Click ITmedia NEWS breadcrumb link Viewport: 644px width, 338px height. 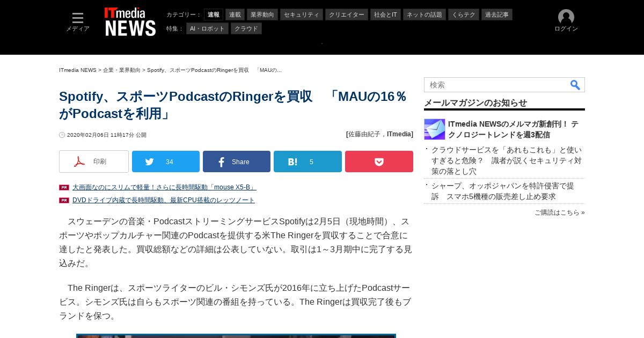click(x=78, y=70)
